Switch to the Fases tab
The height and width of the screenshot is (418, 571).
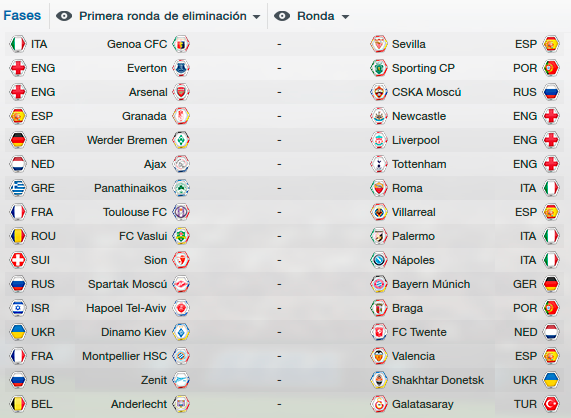pos(22,16)
